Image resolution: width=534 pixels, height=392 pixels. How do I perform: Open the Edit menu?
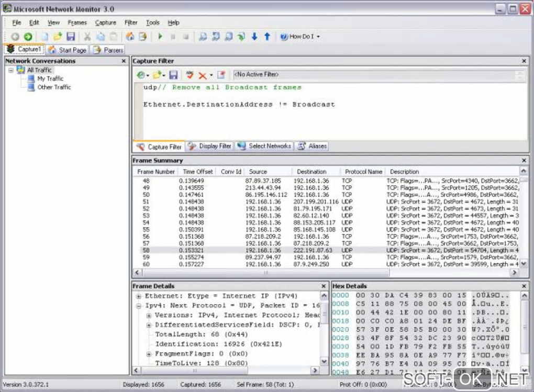34,23
